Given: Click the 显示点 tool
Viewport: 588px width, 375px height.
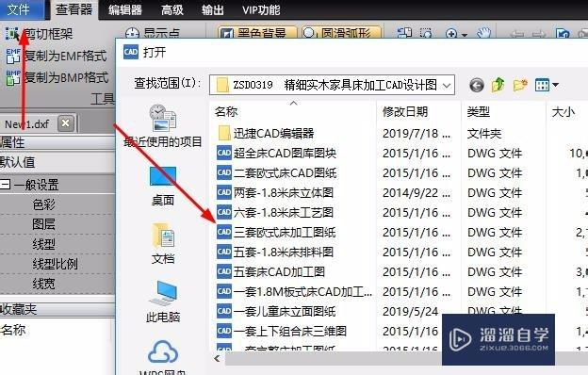Looking at the screenshot, I should coord(153,34).
